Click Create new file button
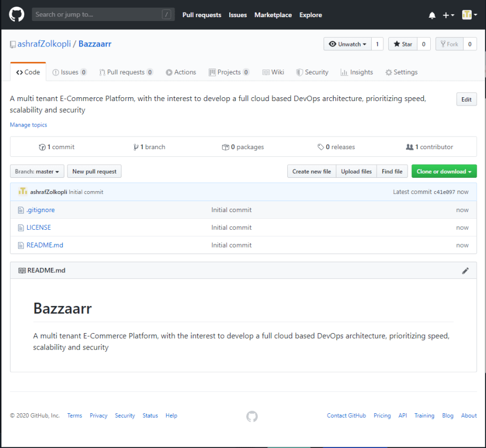Image resolution: width=486 pixels, height=448 pixels. (312, 171)
